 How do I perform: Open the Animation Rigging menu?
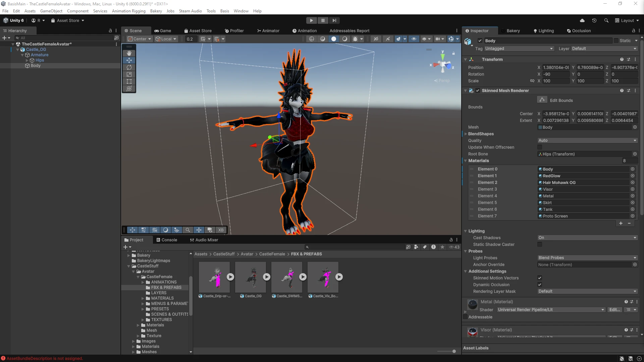129,11
